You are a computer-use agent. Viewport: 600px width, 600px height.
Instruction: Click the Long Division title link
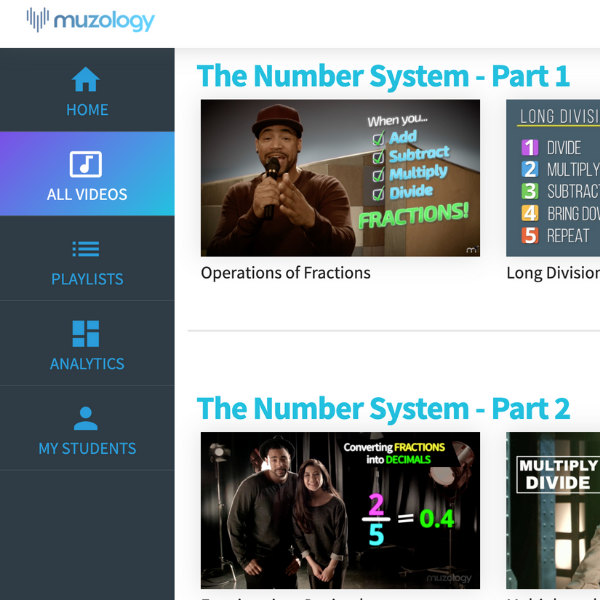[553, 273]
